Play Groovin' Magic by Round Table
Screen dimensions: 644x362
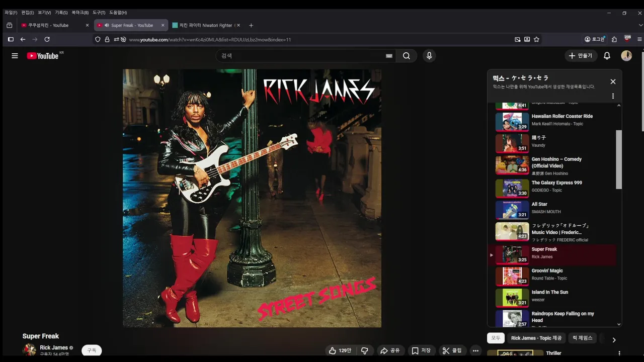click(x=552, y=276)
